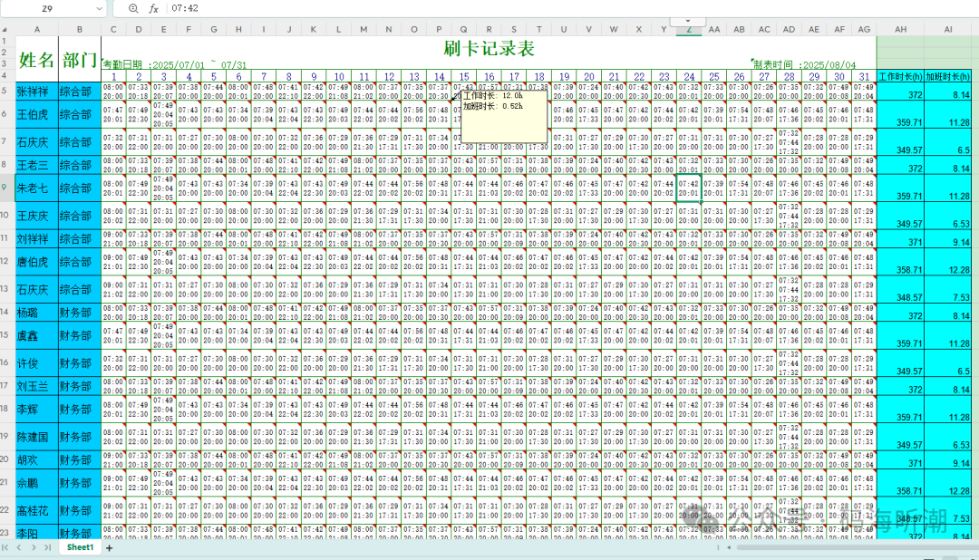Screen dimensions: 979x560
Task: Click day 1 heading in the date row
Action: (113, 76)
